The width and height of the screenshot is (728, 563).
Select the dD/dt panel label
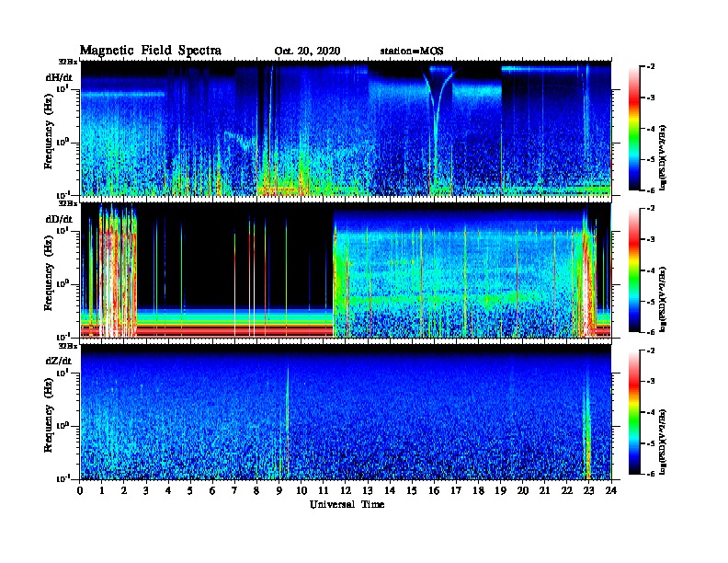59,219
